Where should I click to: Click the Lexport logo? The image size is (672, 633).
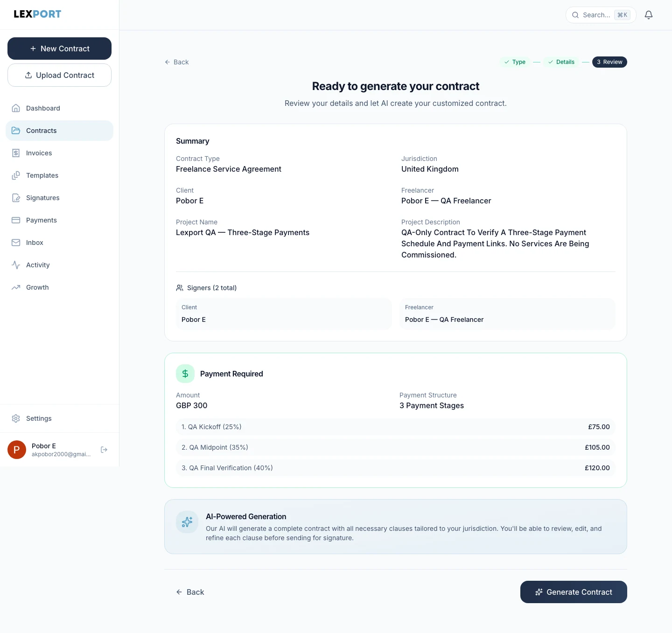tap(37, 14)
